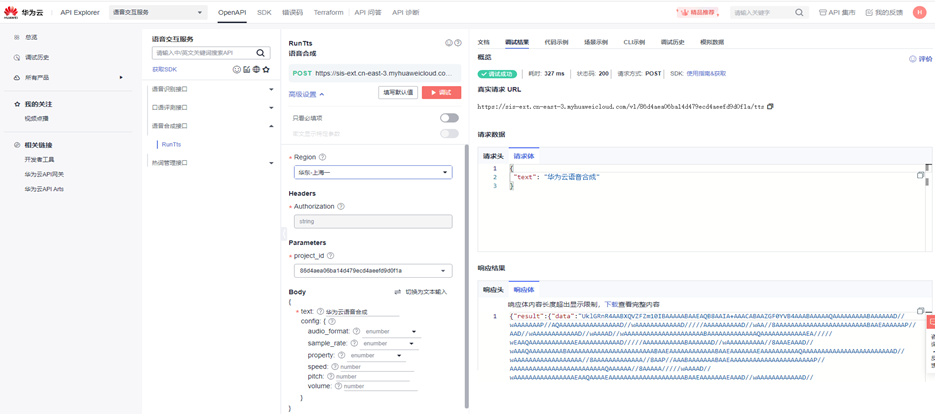Click the 评价 link
Image resolution: width=935 pixels, height=414 pixels.
coord(921,59)
